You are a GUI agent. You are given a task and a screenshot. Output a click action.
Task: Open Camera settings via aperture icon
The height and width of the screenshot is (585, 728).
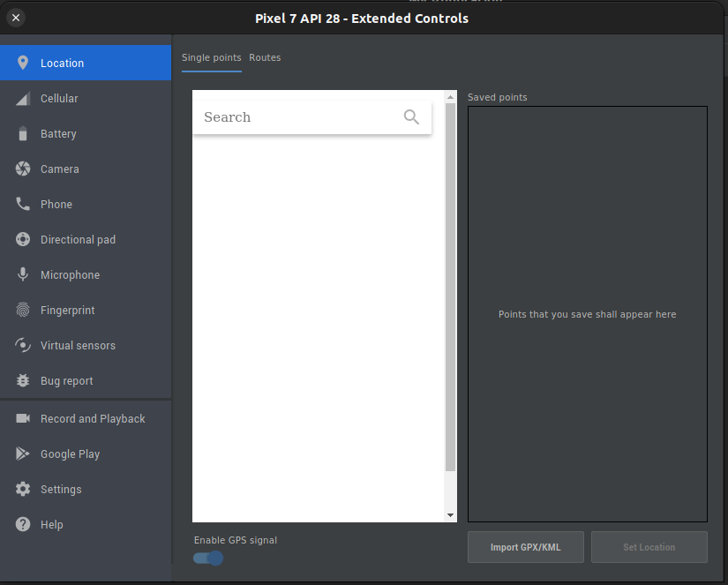click(x=23, y=169)
